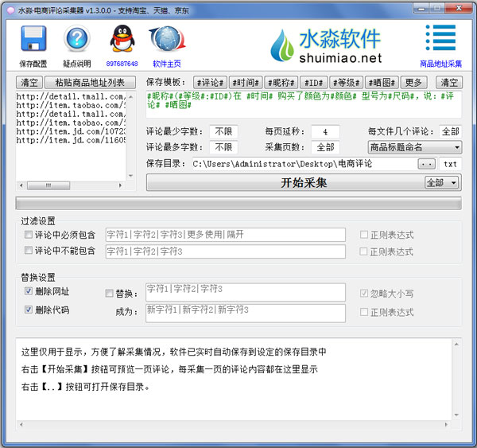Viewport: 477px width, 448px height.
Task: Open the question mark help icon
Action: coord(77,41)
